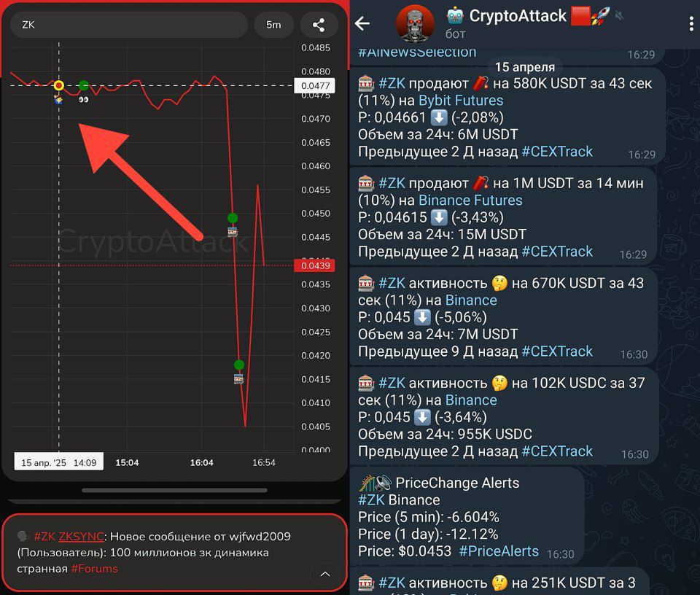Click the eyes emoji chart marker
The height and width of the screenshot is (595, 700).
83,100
